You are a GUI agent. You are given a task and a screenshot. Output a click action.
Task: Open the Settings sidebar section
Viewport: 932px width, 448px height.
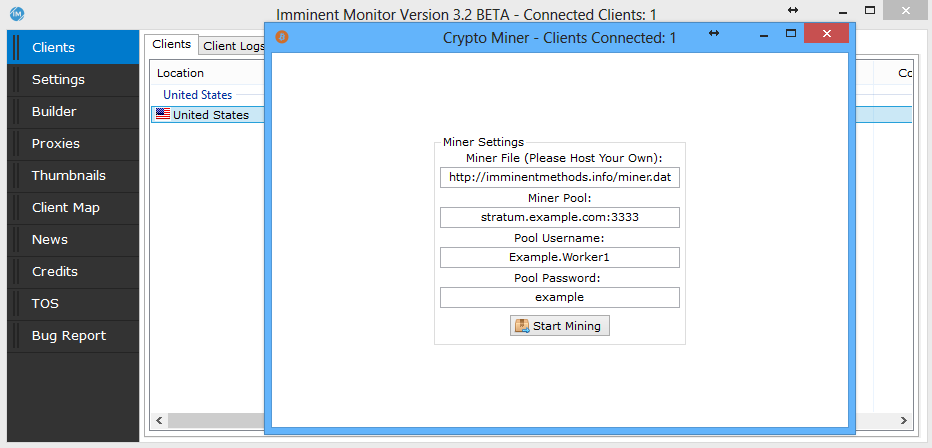73,80
